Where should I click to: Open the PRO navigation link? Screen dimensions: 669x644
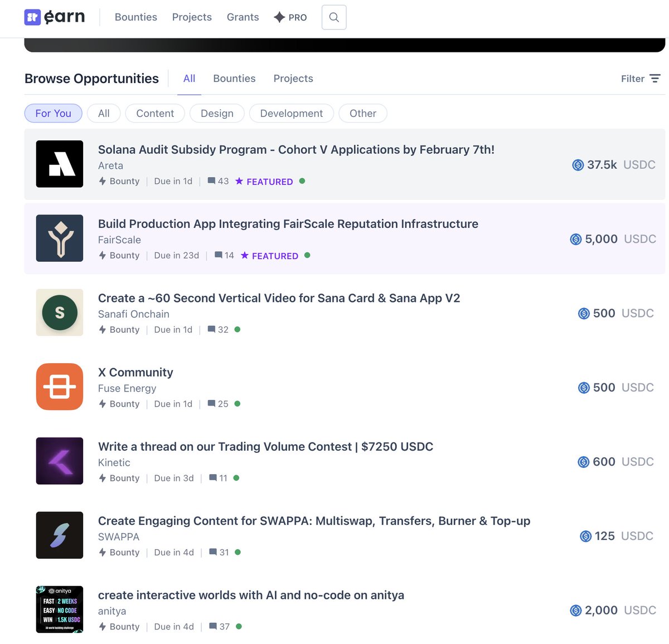pyautogui.click(x=290, y=17)
